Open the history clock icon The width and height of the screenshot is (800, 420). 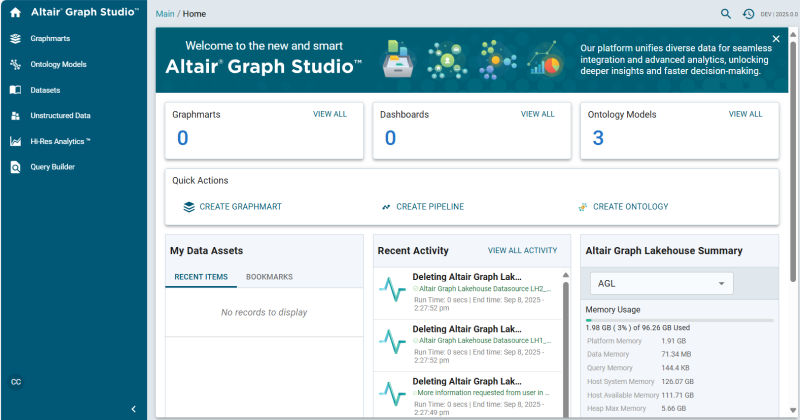pos(748,14)
